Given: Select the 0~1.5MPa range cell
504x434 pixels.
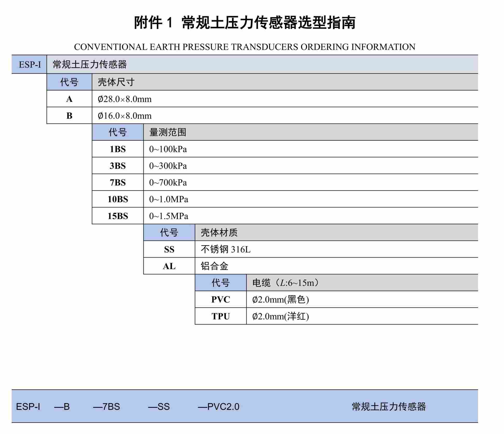Looking at the screenshot, I should click(x=169, y=216).
